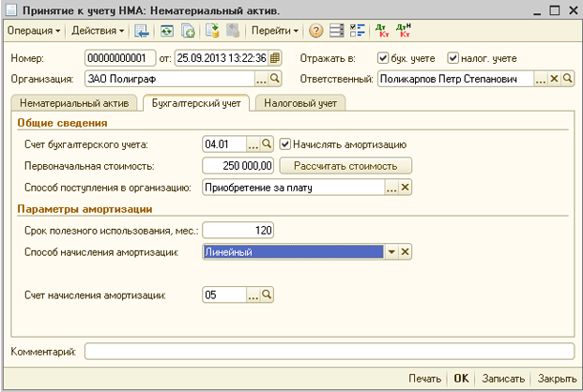Viewport: 583px width, 392px height.
Task: Open calendar picker beside the date field
Action: pos(274,58)
